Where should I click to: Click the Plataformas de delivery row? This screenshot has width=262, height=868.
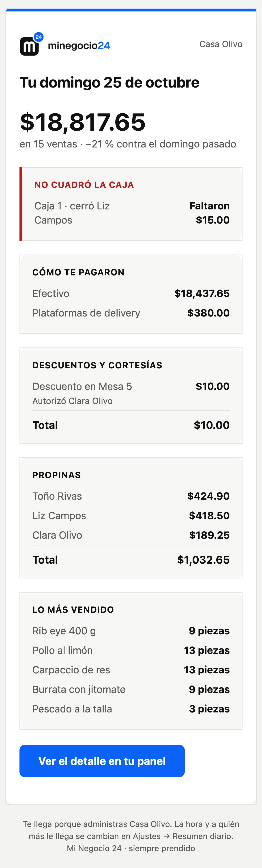(x=131, y=313)
